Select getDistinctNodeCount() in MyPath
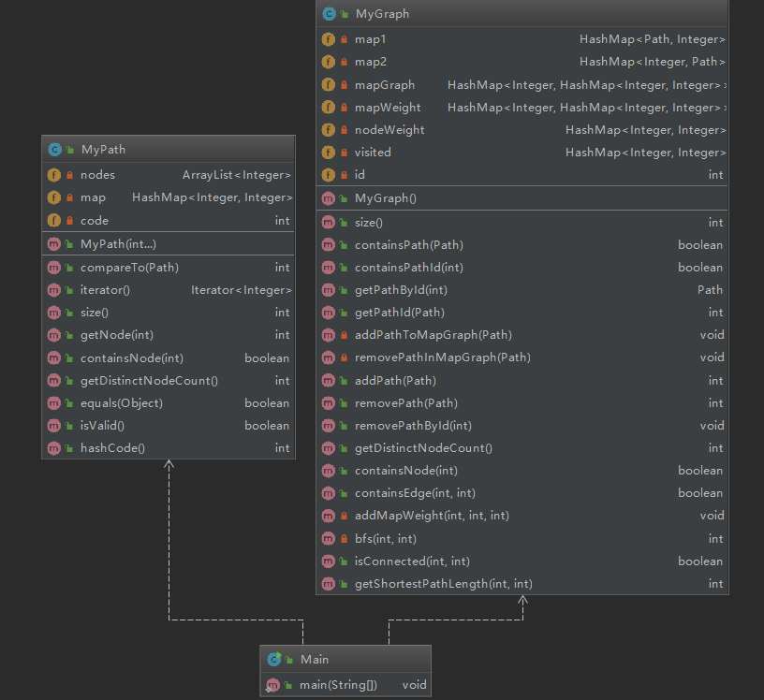The width and height of the screenshot is (764, 700). click(149, 381)
